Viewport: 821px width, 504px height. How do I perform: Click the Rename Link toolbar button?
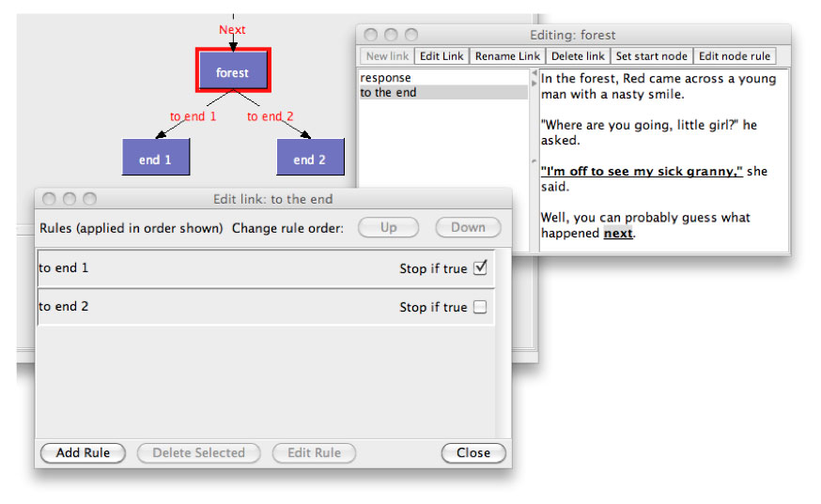click(x=507, y=56)
